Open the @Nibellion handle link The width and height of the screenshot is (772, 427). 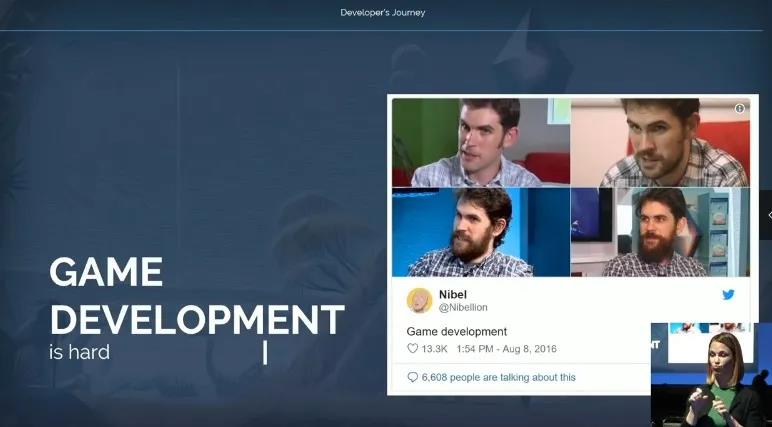[463, 307]
